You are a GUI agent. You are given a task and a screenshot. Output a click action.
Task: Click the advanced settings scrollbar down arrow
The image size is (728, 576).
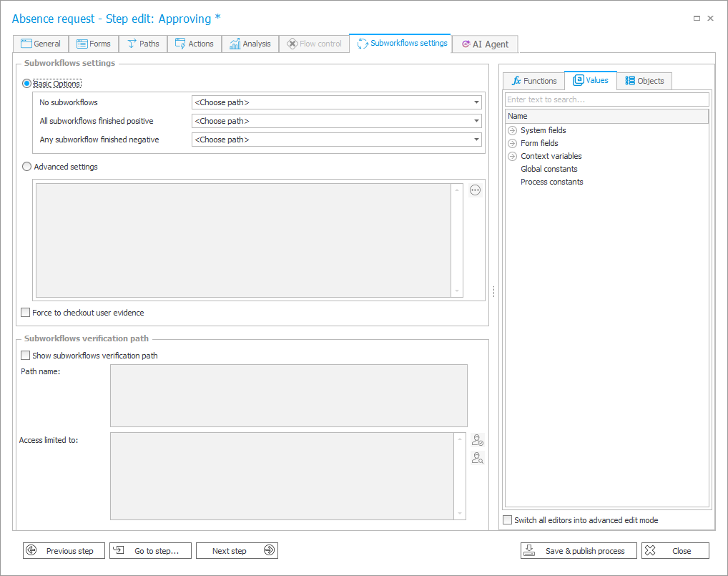(x=457, y=291)
